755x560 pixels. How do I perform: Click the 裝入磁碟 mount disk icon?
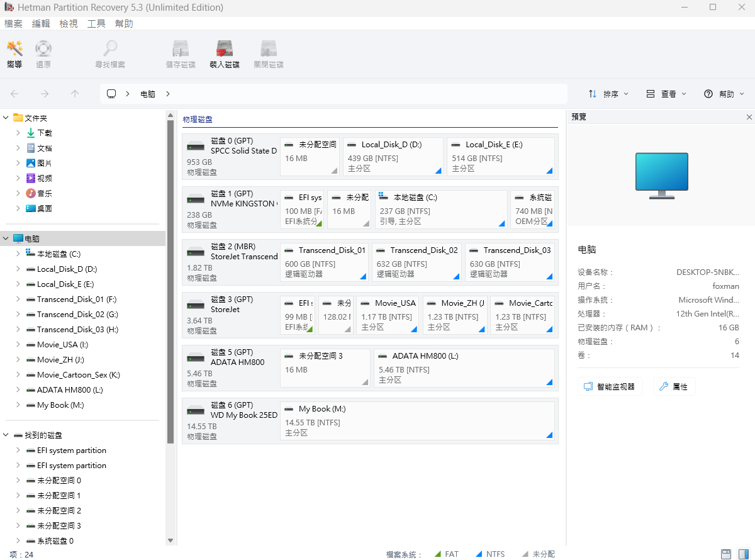coord(225,55)
